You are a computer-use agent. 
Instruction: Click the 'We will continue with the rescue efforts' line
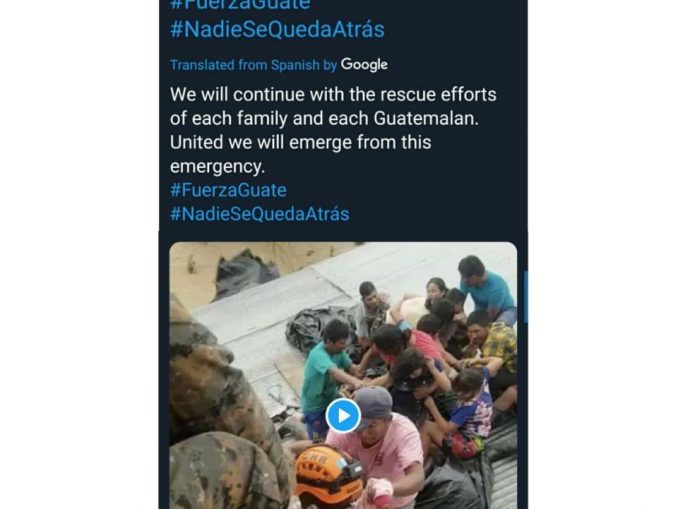click(x=333, y=95)
